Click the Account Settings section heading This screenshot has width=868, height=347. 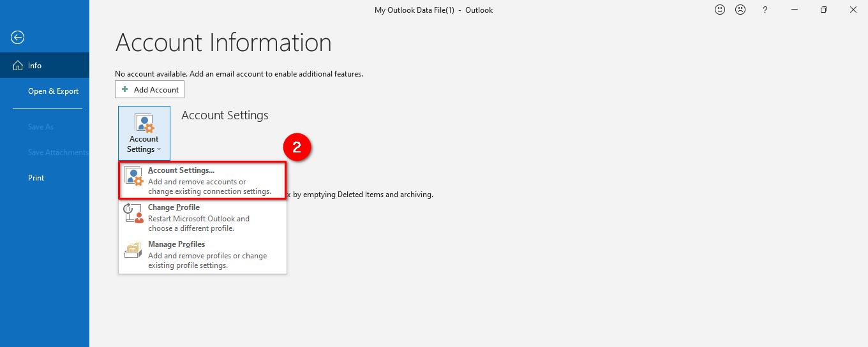coord(225,115)
